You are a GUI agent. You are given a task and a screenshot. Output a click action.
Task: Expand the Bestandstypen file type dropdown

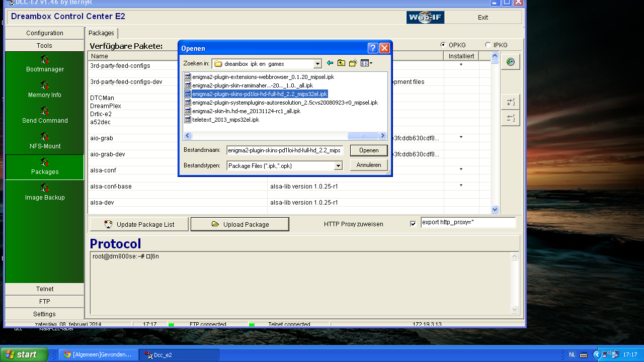[338, 165]
